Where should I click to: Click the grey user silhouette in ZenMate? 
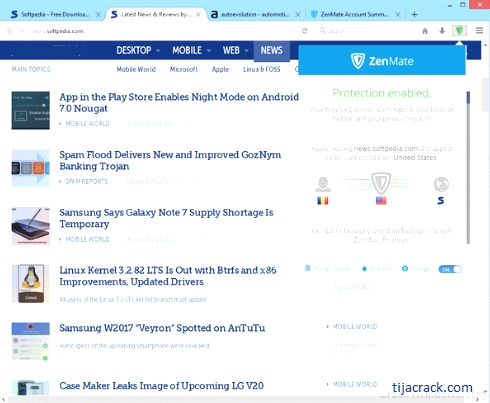click(323, 184)
